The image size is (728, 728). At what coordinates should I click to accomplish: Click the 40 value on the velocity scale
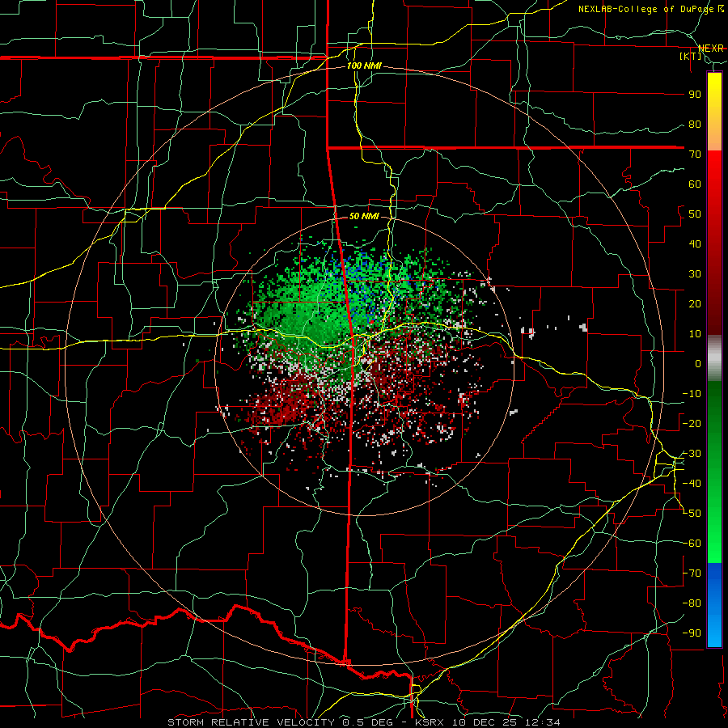(x=695, y=243)
